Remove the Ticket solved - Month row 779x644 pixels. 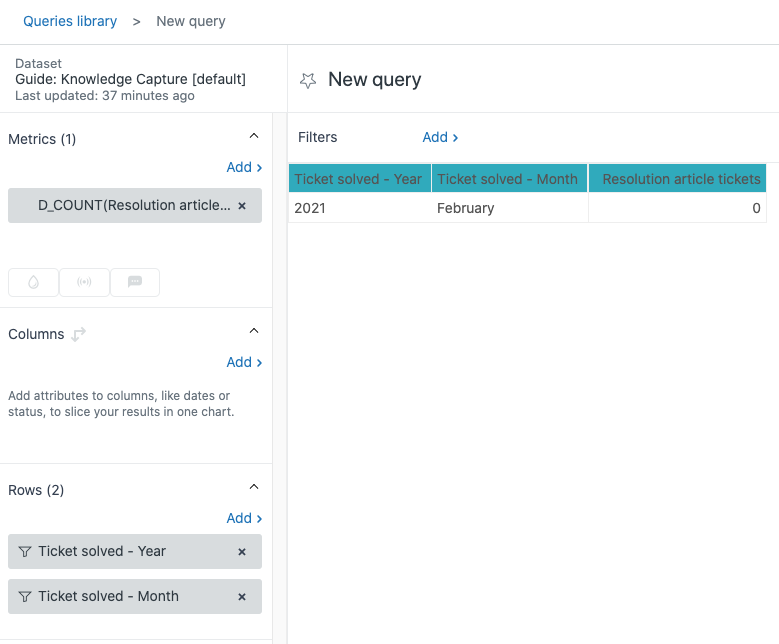pyautogui.click(x=242, y=597)
